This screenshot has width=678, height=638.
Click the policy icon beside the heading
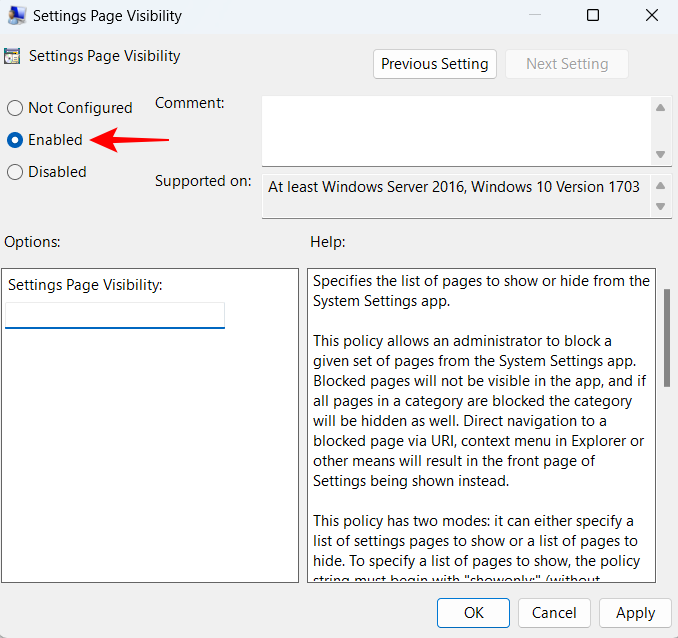point(13,57)
